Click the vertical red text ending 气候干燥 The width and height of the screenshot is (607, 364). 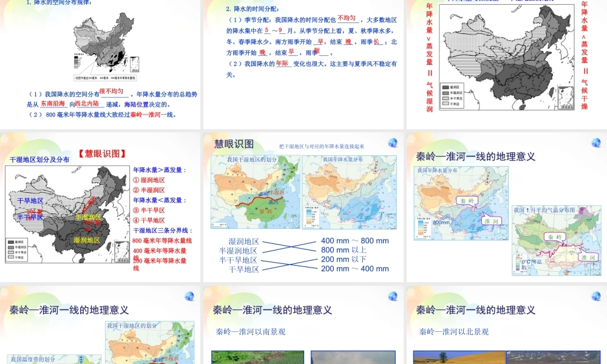tap(585, 55)
